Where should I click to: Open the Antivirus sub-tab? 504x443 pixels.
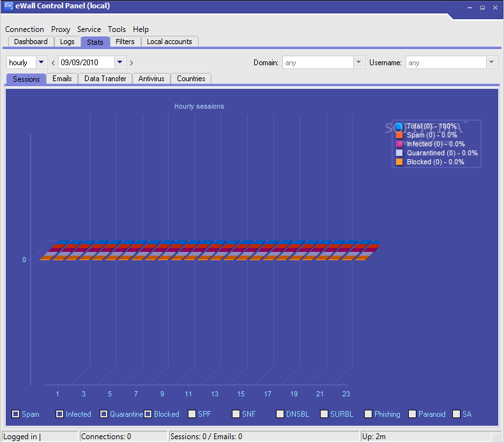[151, 79]
